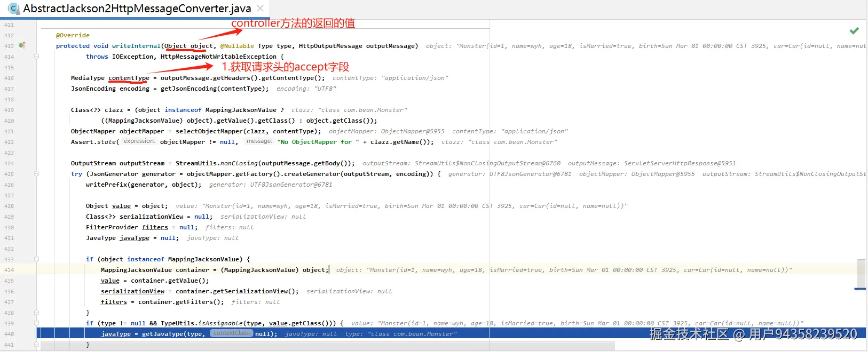
Task: Click line number 434 in the gutter
Action: [9, 270]
